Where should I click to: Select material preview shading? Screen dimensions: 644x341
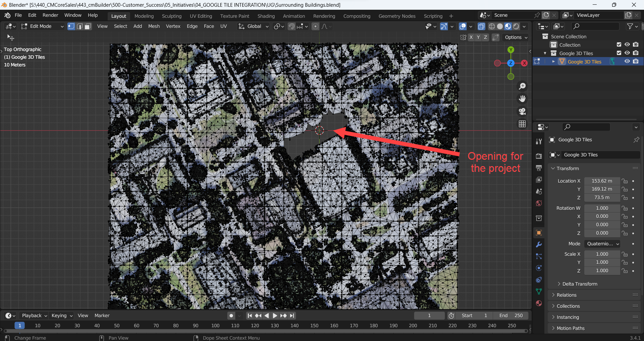508,26
